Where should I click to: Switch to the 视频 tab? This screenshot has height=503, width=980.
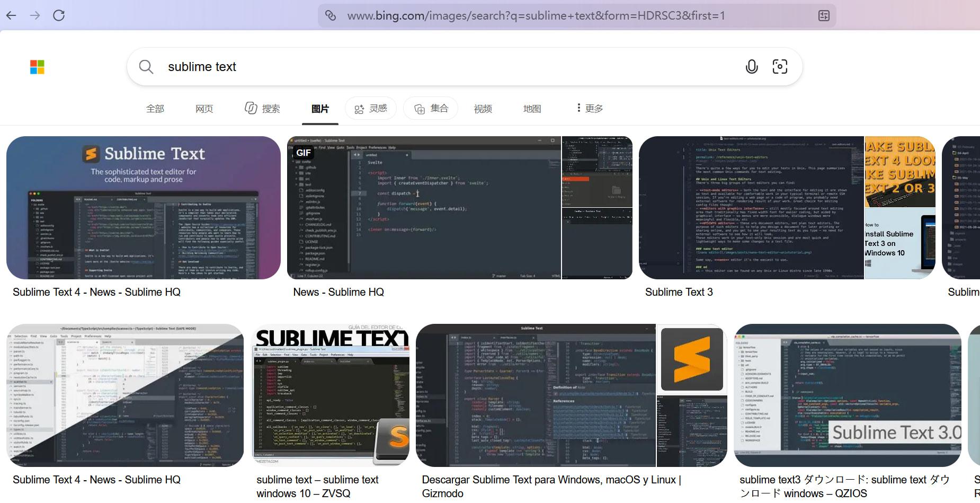click(483, 109)
